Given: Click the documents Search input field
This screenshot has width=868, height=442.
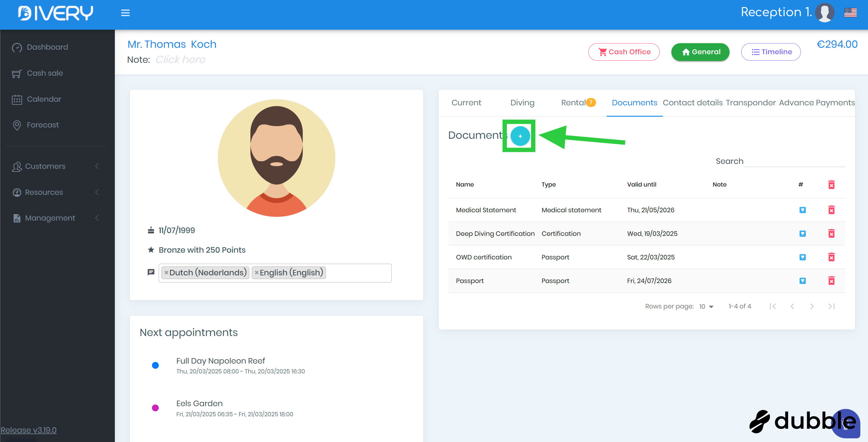Looking at the screenshot, I should (x=794, y=161).
